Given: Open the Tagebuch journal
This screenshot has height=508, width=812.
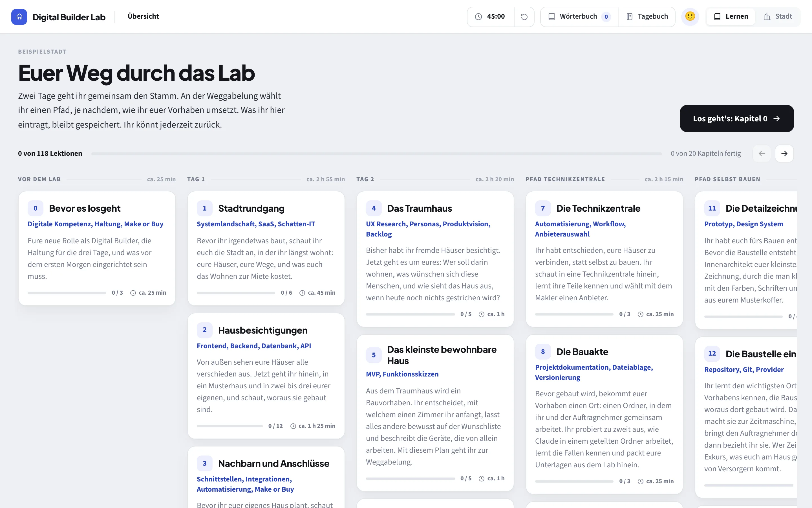Looking at the screenshot, I should (647, 17).
